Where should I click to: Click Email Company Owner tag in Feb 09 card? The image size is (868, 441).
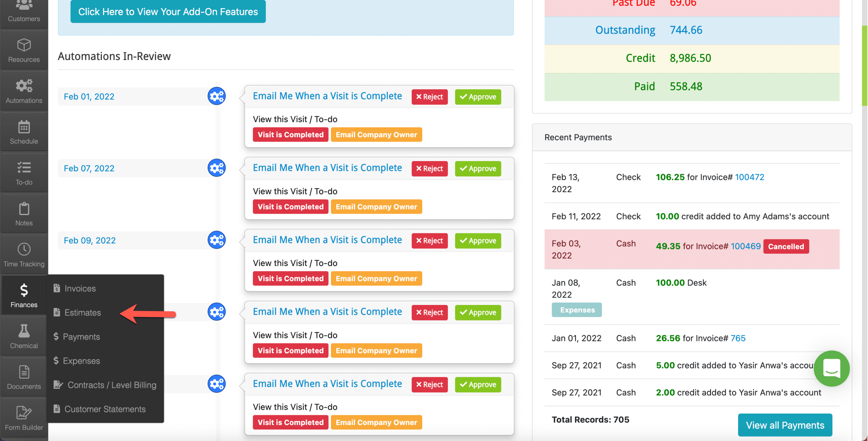(x=376, y=279)
